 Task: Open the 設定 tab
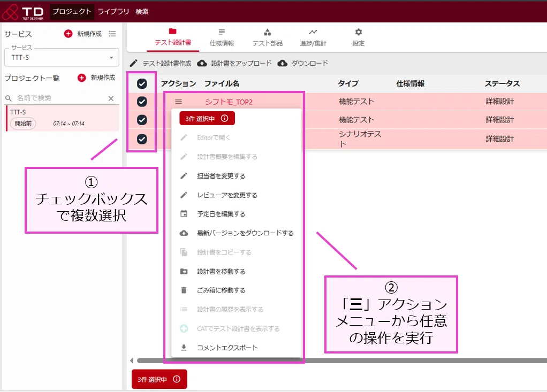click(x=358, y=37)
